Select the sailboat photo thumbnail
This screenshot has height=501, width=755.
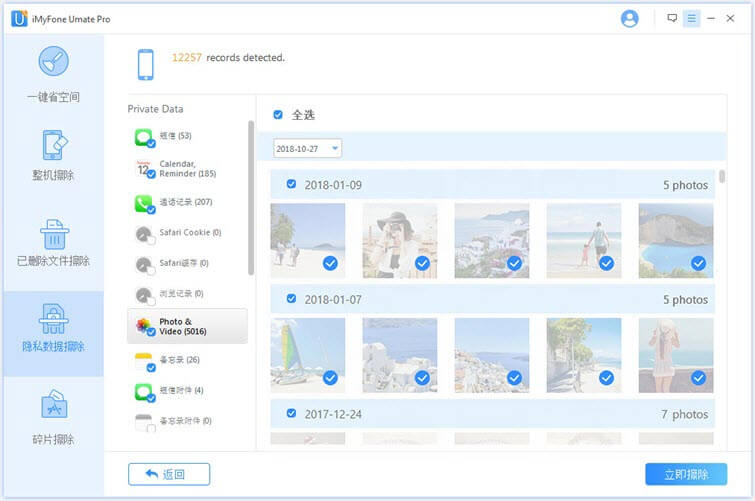pyautogui.click(x=307, y=354)
